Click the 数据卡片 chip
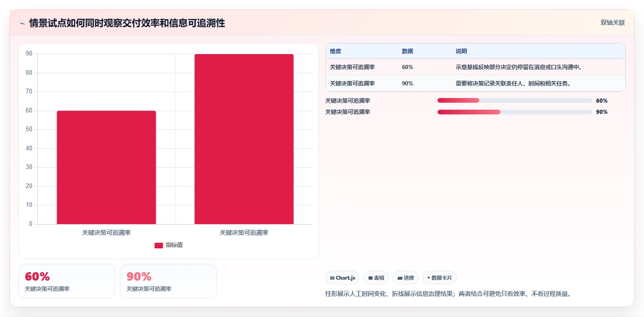The width and height of the screenshot is (644, 317). pyautogui.click(x=439, y=278)
